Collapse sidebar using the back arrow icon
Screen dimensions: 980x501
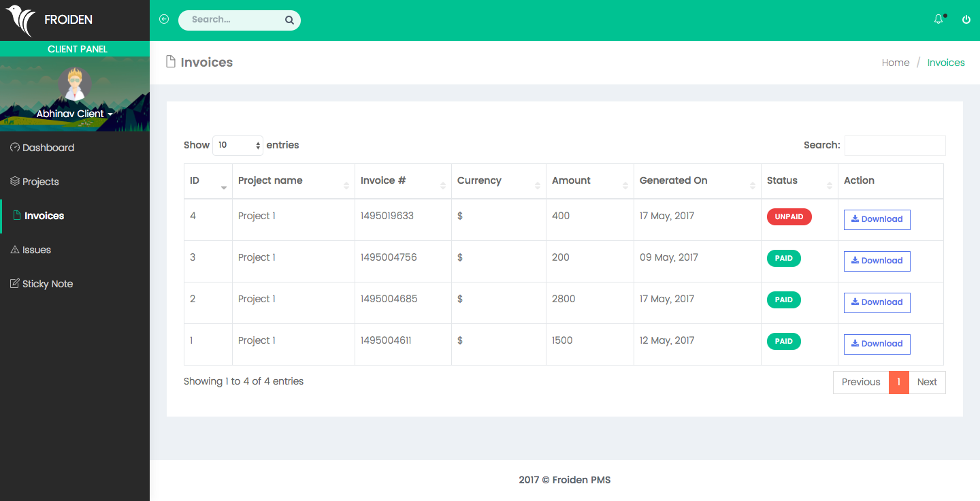pyautogui.click(x=164, y=20)
